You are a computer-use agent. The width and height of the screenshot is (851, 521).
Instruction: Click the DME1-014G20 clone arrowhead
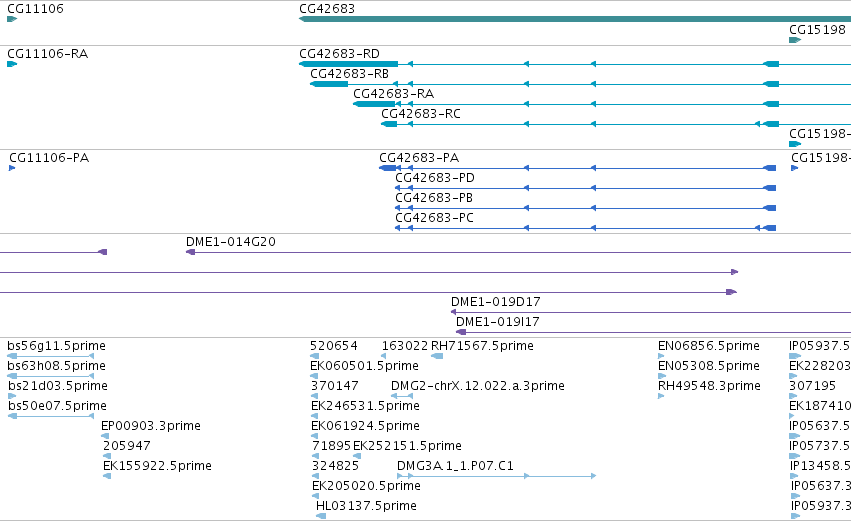(190, 252)
